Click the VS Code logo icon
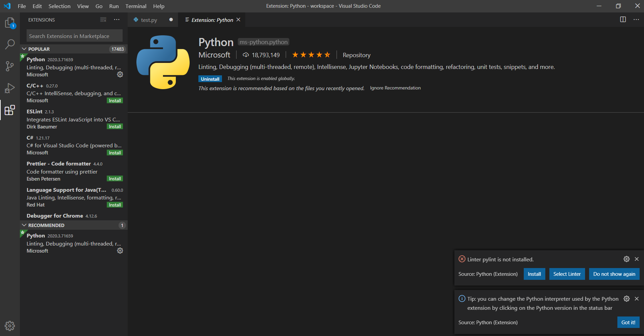644x336 pixels. pos(7,6)
